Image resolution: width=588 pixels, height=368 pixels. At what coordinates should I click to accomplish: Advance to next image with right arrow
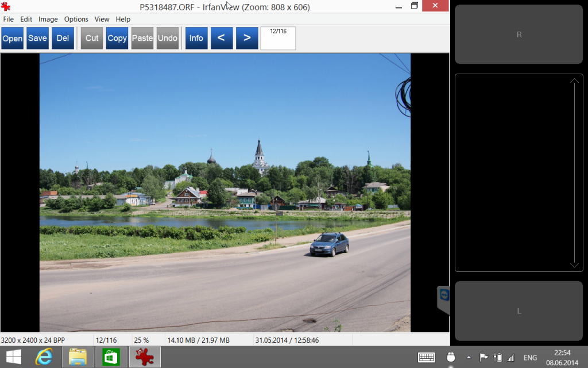coord(247,38)
